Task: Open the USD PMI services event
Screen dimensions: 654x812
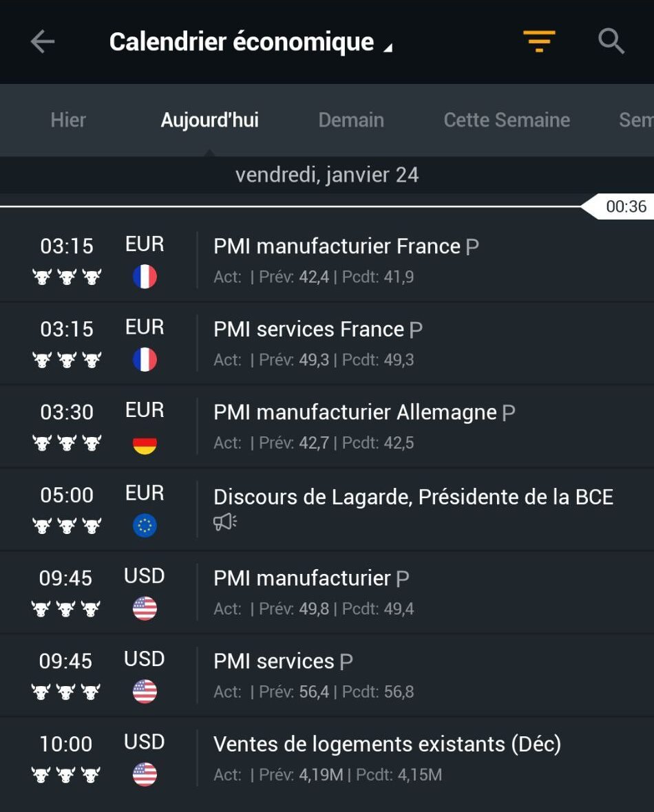Action: [x=327, y=675]
